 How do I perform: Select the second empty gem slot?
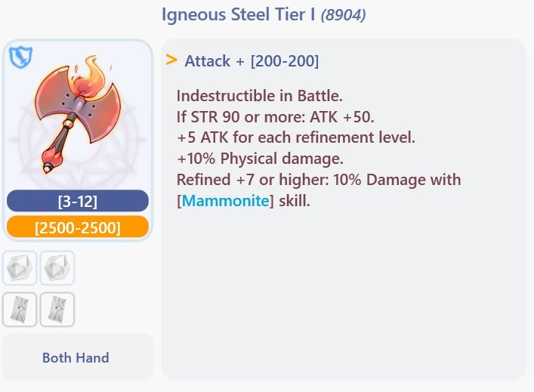[x=57, y=268]
